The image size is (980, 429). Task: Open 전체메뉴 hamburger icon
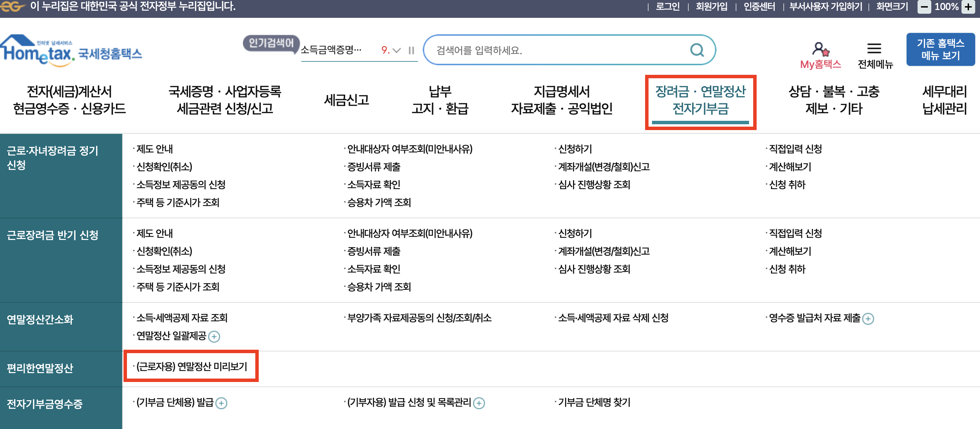point(874,49)
